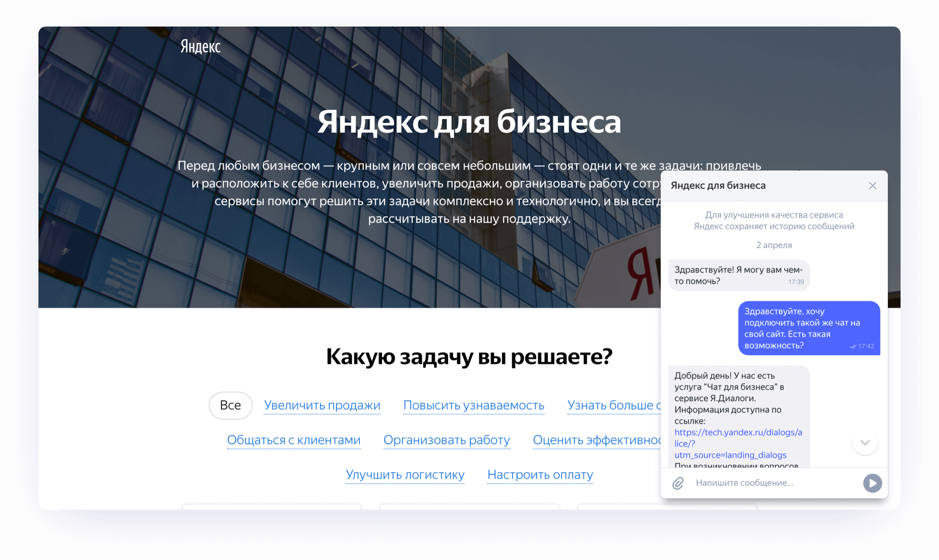This screenshot has width=939, height=560.
Task: Select Организовать работу filter
Action: click(447, 440)
